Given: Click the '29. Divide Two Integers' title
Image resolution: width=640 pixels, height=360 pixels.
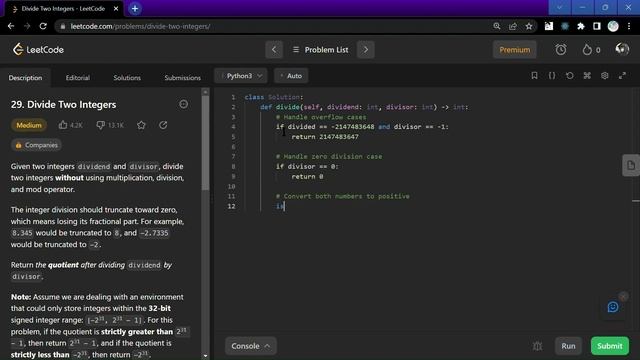Looking at the screenshot, I should pos(64,104).
